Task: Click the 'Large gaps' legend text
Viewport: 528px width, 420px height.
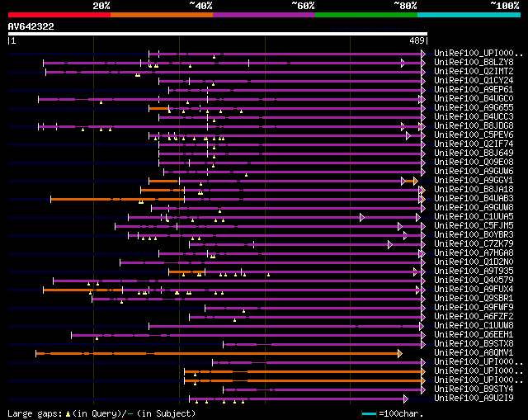Action: 35,414
